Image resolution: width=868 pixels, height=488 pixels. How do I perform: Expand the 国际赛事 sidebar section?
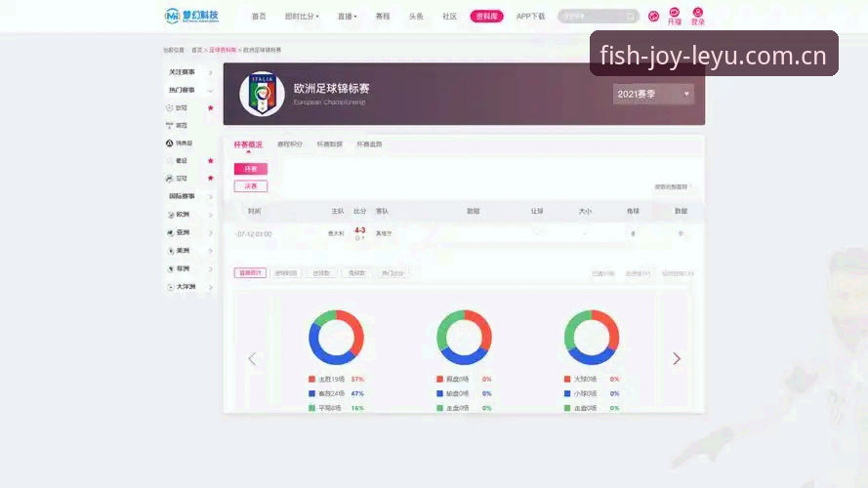click(x=191, y=196)
